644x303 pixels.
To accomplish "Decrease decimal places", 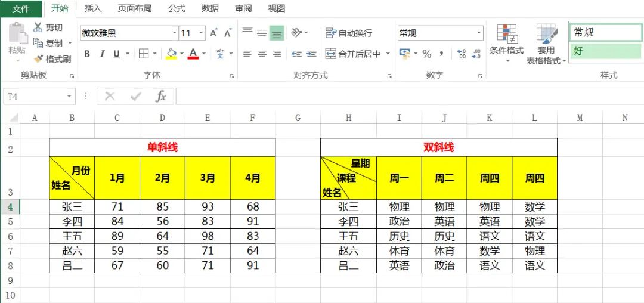I will [476, 54].
